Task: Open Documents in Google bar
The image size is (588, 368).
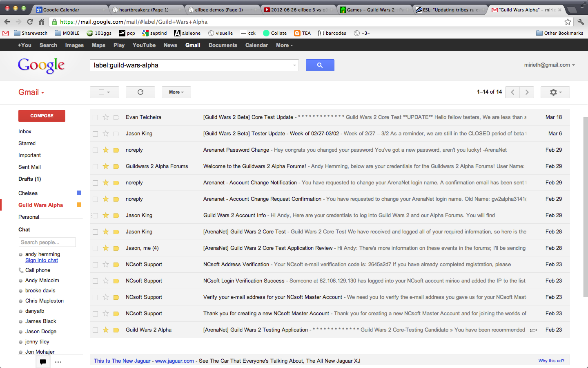Action: pos(223,45)
